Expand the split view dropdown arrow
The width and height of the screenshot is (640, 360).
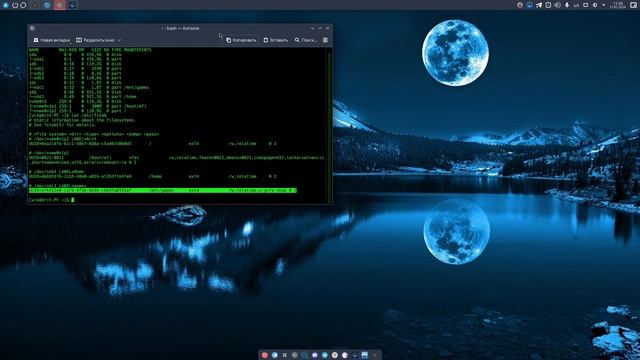(119, 40)
